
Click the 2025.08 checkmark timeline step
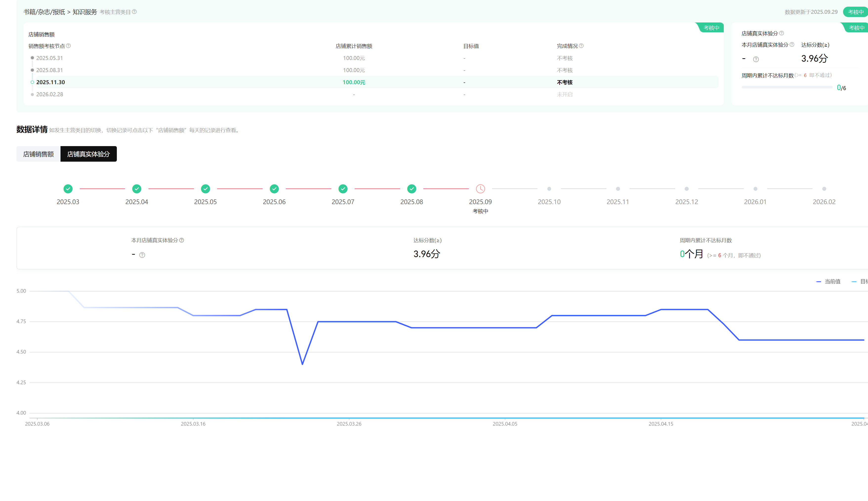tap(412, 189)
